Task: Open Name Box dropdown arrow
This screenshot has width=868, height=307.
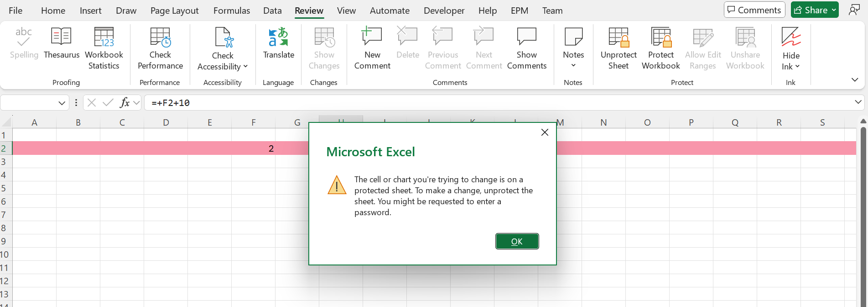Action: coord(62,103)
